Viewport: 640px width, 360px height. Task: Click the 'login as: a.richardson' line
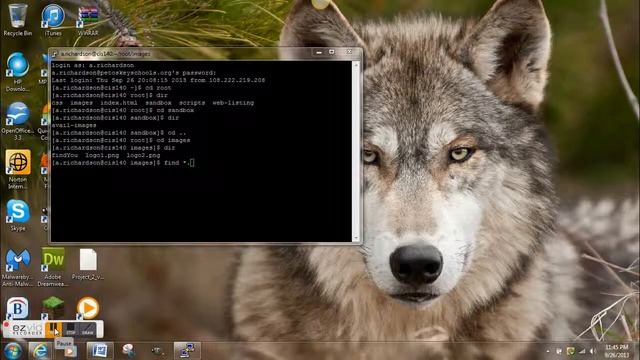(93, 65)
